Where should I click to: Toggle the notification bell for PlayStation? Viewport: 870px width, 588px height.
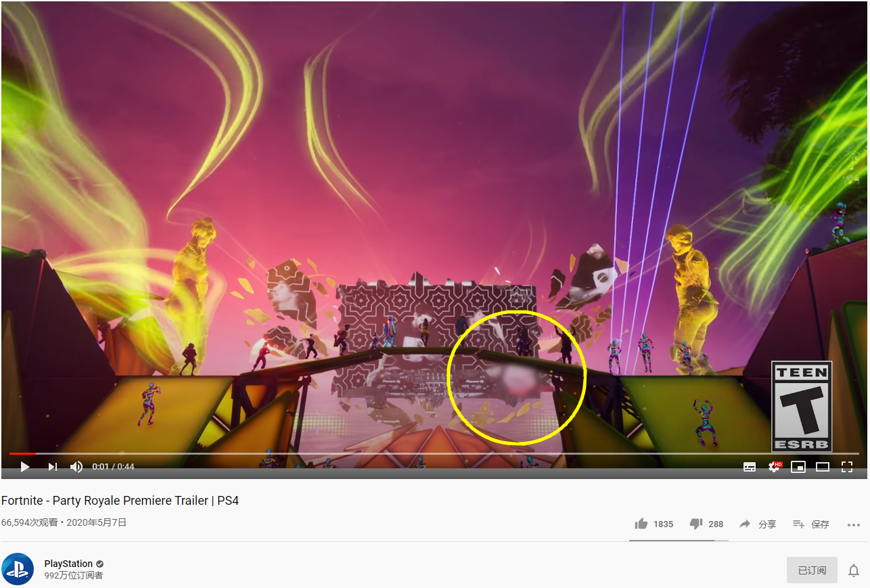[x=854, y=570]
